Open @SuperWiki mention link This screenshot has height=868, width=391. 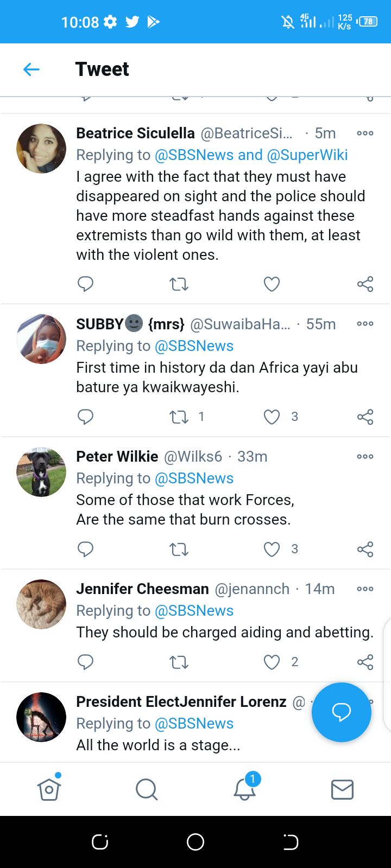click(x=307, y=155)
